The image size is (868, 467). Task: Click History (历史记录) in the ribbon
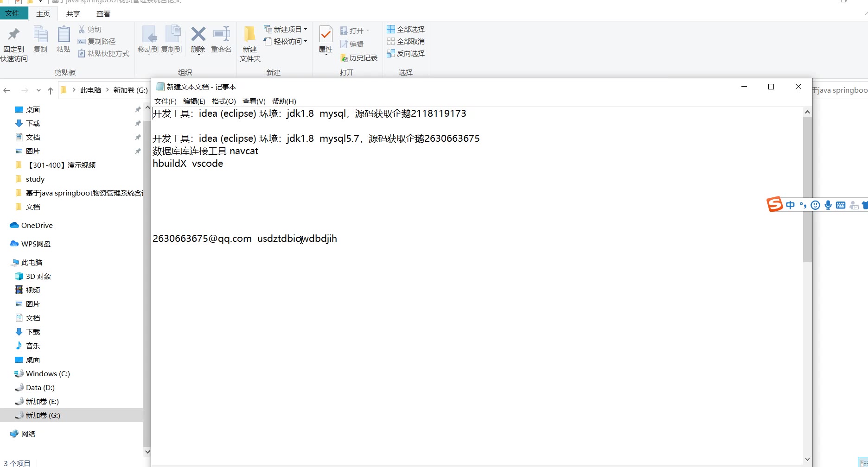[359, 57]
